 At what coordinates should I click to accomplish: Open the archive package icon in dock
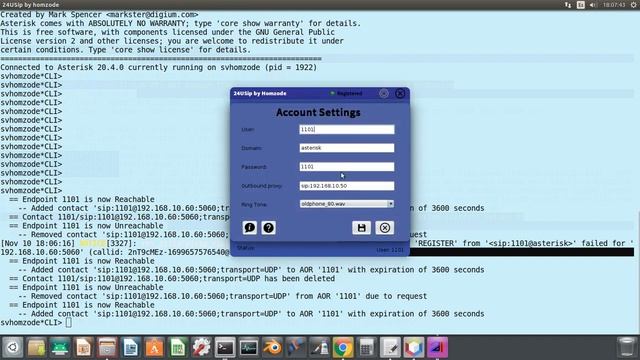[36, 348]
